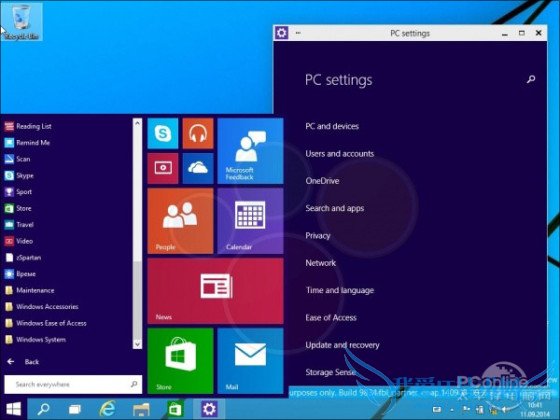
Task: Expand Windows Ease of Access folder
Action: click(x=46, y=323)
